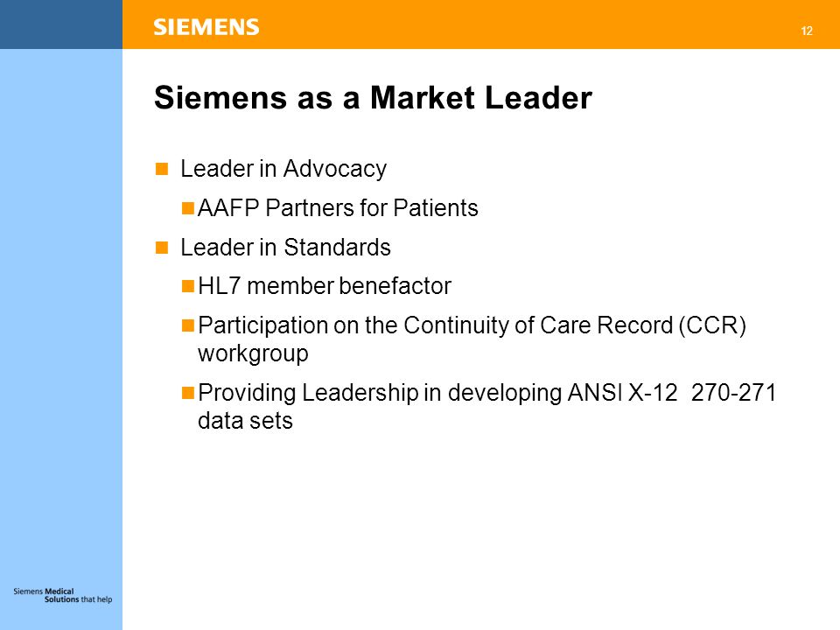Select the slide title Siemens as a Market Leader

[373, 97]
